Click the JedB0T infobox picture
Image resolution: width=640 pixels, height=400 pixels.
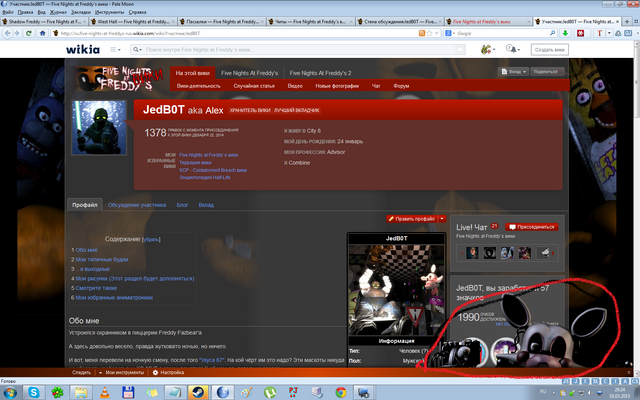pyautogui.click(x=396, y=289)
